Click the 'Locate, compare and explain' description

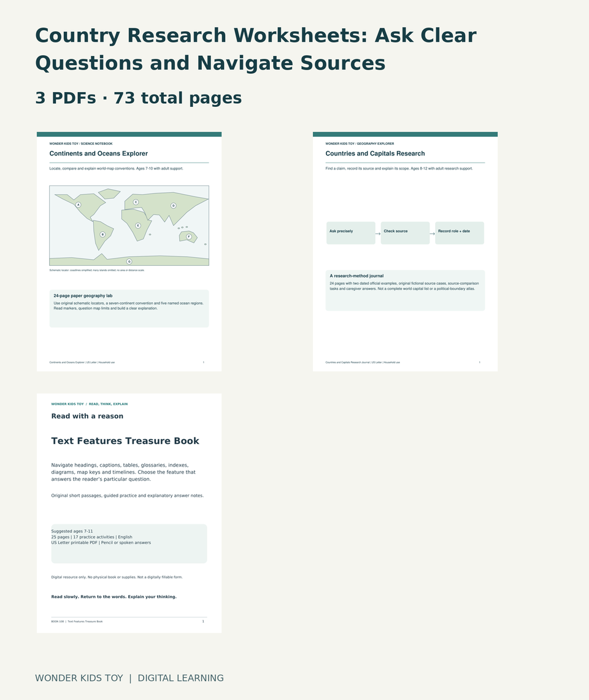click(x=116, y=169)
